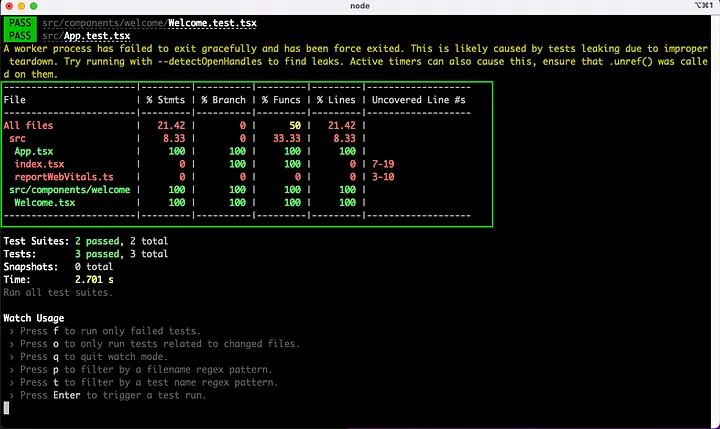Click the Welcome.test.tsx file path

coord(149,23)
